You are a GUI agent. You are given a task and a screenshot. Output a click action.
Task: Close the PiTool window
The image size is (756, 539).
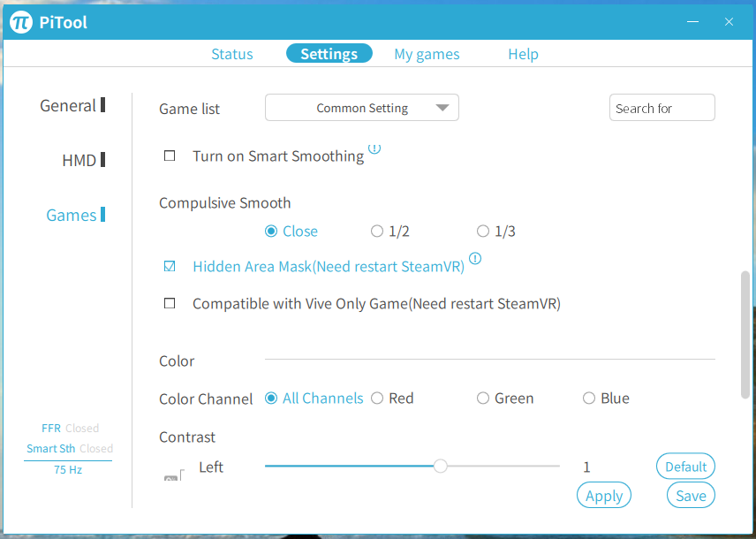click(729, 22)
